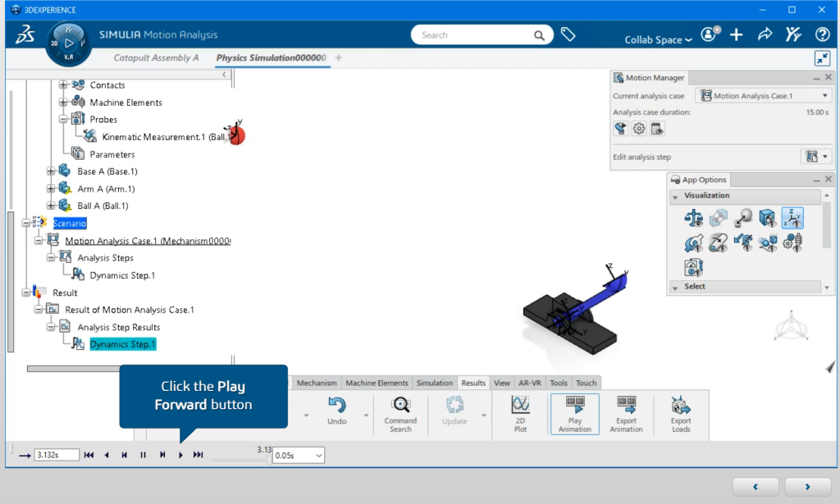The height and width of the screenshot is (504, 840).
Task: Open the gear settings icon in Motion Manager
Action: point(638,129)
